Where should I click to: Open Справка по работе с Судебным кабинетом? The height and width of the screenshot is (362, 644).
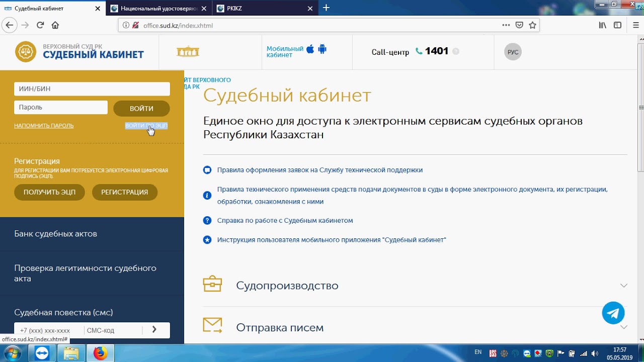pos(285,220)
